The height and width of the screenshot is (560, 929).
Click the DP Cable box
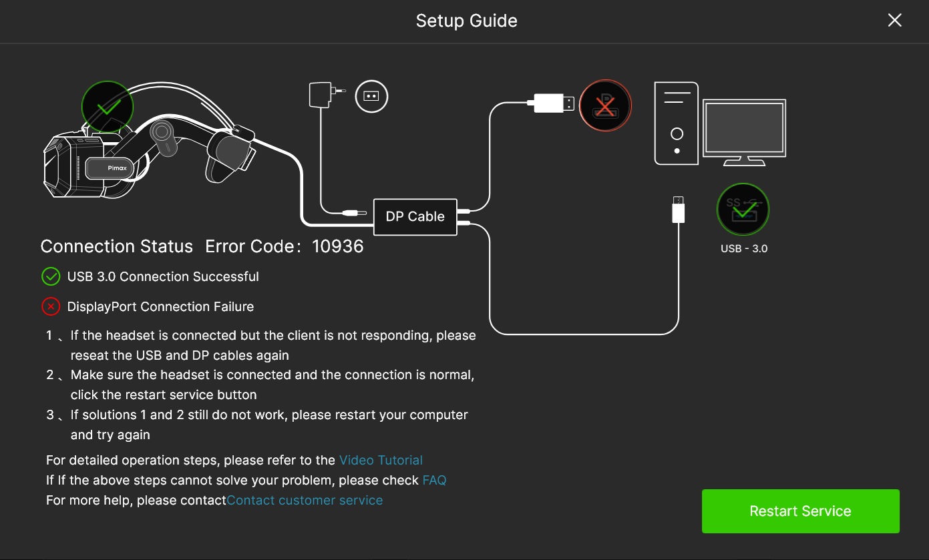pyautogui.click(x=415, y=216)
